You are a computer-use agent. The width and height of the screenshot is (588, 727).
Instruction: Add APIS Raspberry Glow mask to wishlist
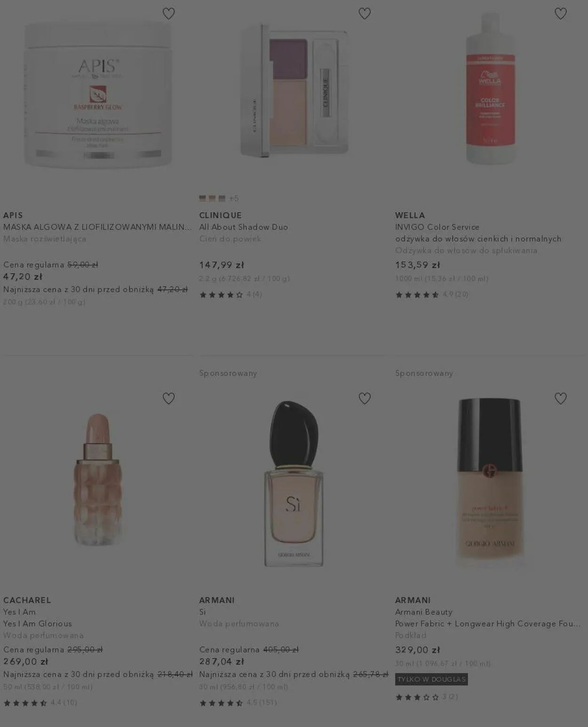pyautogui.click(x=168, y=14)
